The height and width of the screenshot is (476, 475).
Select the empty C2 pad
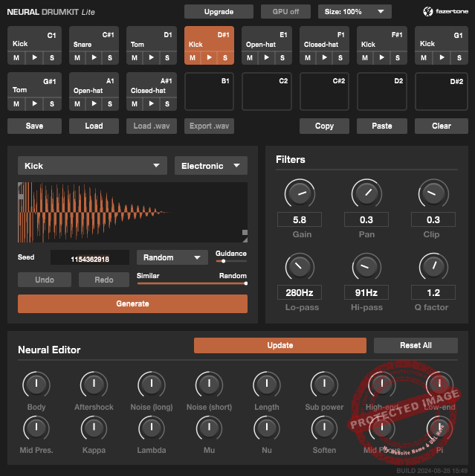click(267, 91)
